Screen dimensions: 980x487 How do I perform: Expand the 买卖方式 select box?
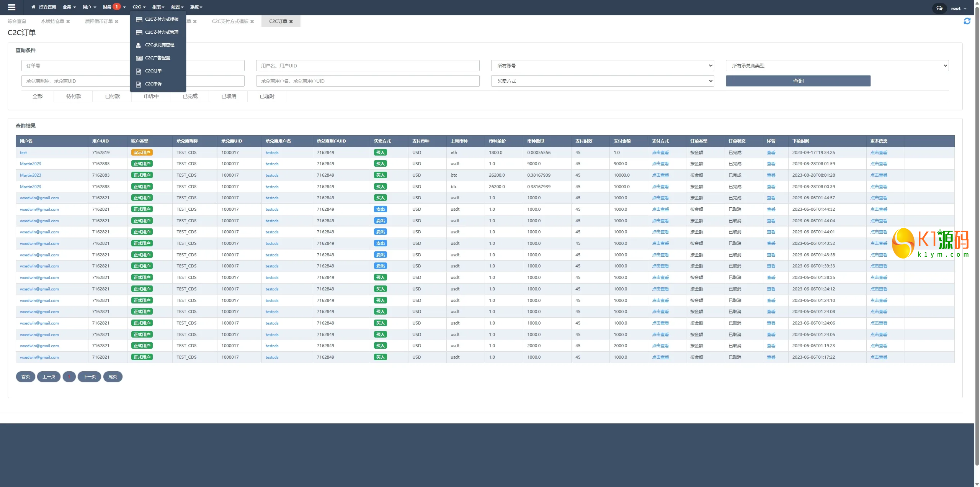click(602, 81)
